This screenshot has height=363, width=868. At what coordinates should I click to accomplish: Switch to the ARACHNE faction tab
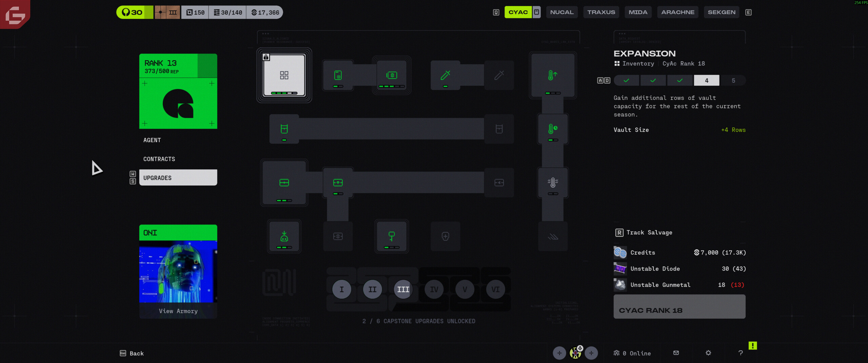click(x=677, y=12)
